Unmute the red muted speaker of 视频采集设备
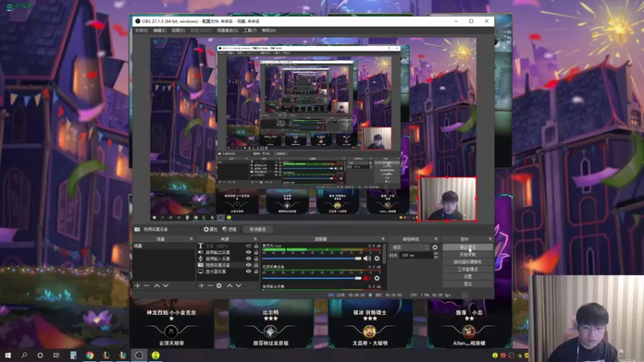644x362 pixels. point(367,278)
